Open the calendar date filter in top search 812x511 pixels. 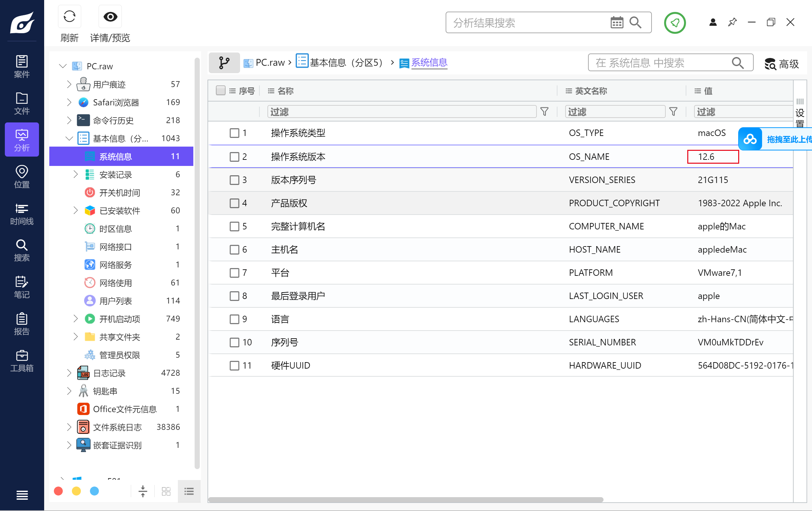(x=617, y=23)
